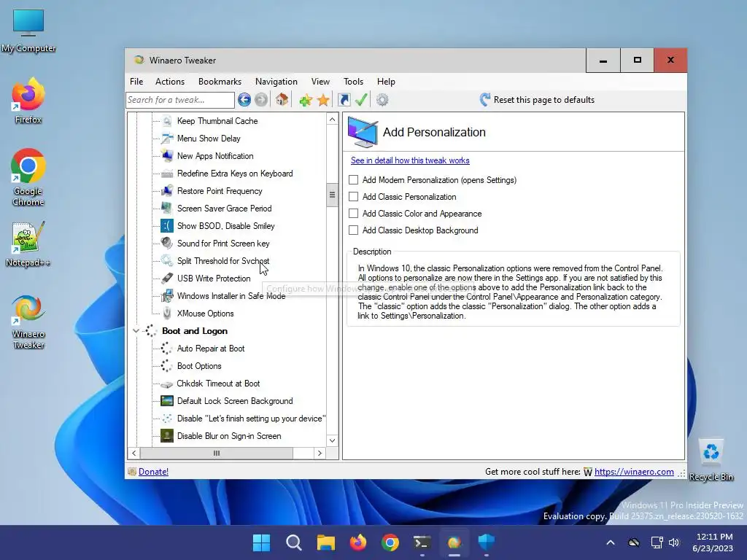This screenshot has width=747, height=560.
Task: Select the Notepad++ desktop icon
Action: (x=28, y=244)
